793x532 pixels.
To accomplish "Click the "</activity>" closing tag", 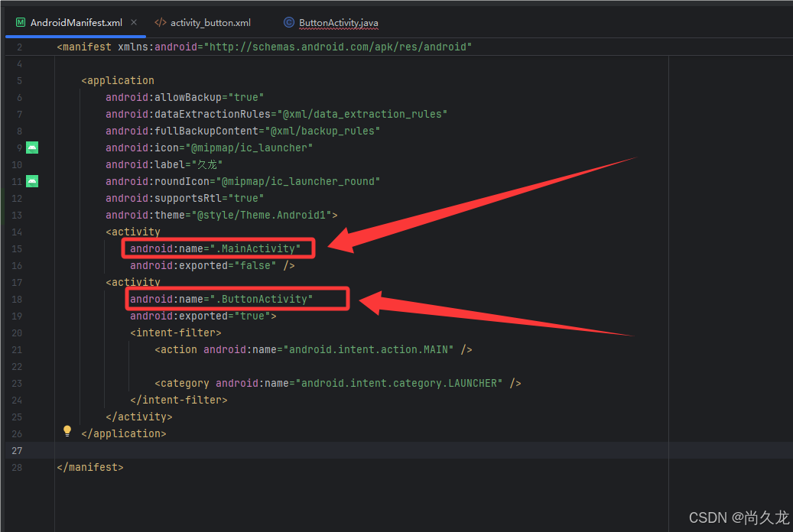I will point(139,417).
